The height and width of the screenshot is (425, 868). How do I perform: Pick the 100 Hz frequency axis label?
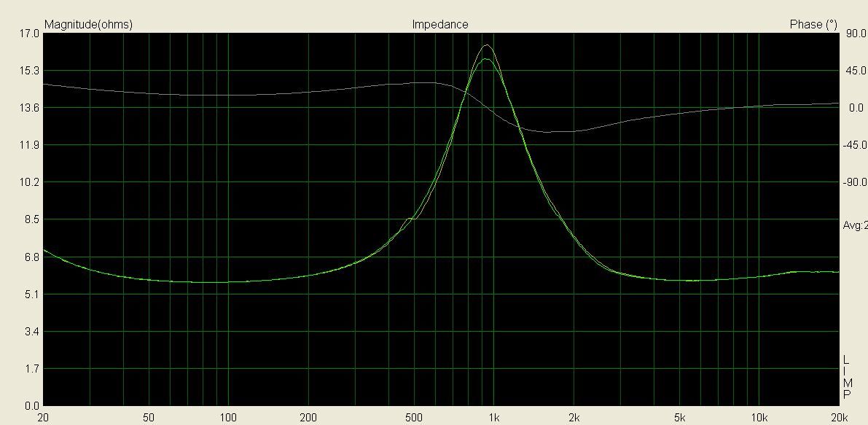pyautogui.click(x=228, y=418)
